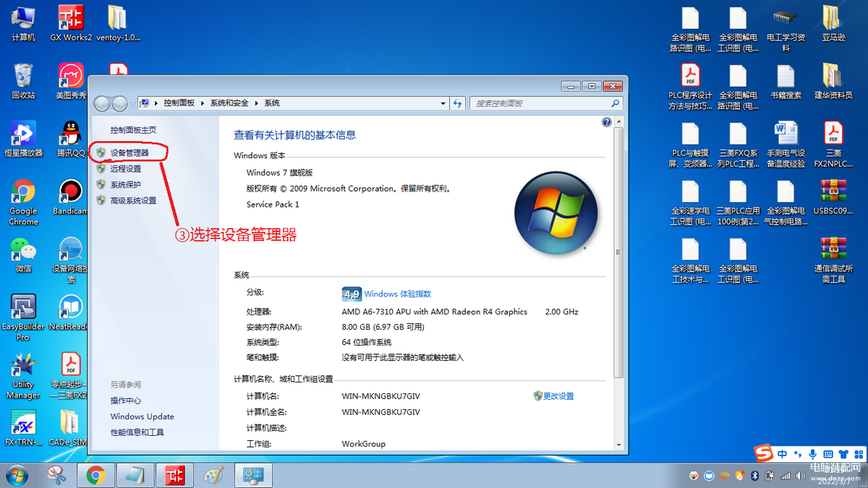Launch 腾讯QQ penguin icon
This screenshot has width=868, height=488.
[71, 138]
